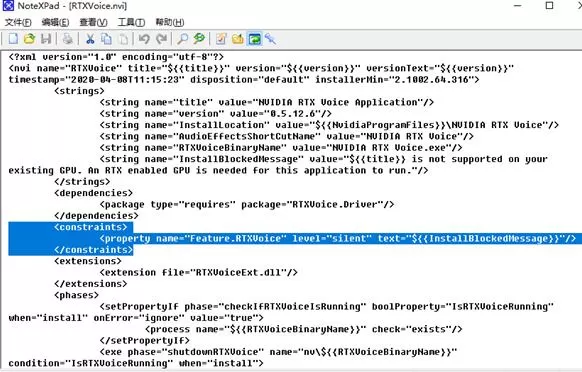Click the yellow folder icon after the notepad icon
The width and height of the screenshot is (582, 372).
pos(238,39)
